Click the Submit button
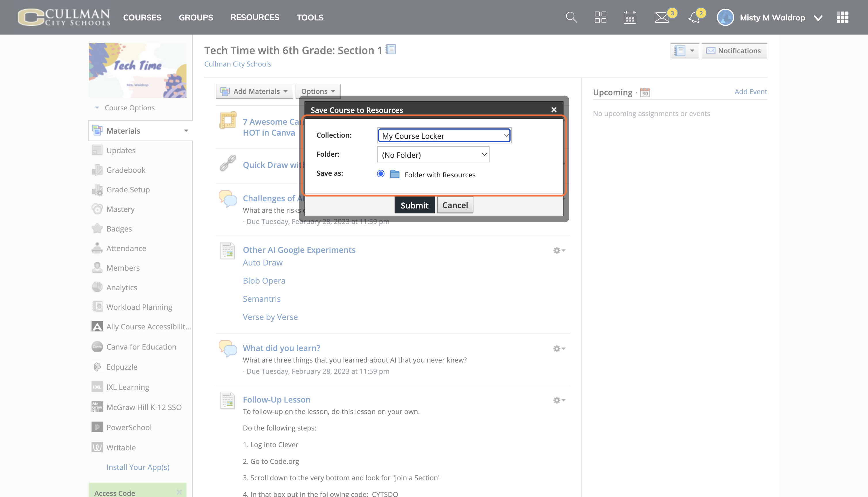The image size is (868, 497). coord(414,205)
